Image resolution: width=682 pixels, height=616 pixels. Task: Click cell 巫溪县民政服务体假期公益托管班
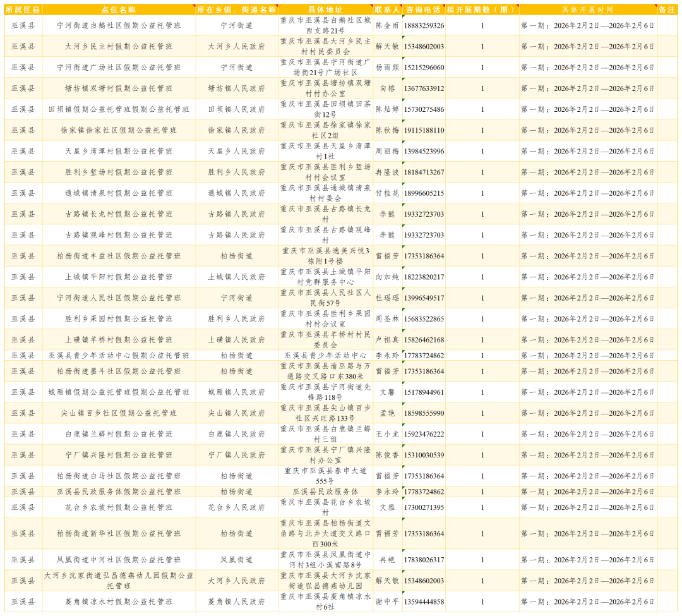click(119, 492)
